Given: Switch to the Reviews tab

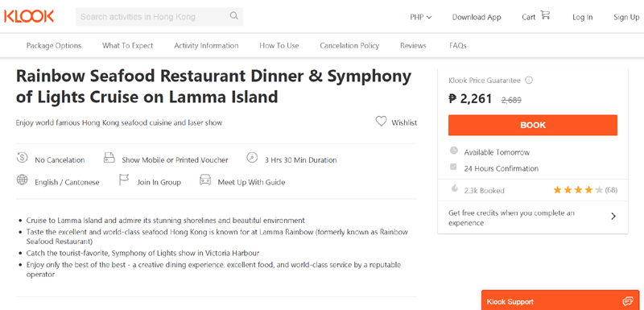Looking at the screenshot, I should (413, 46).
